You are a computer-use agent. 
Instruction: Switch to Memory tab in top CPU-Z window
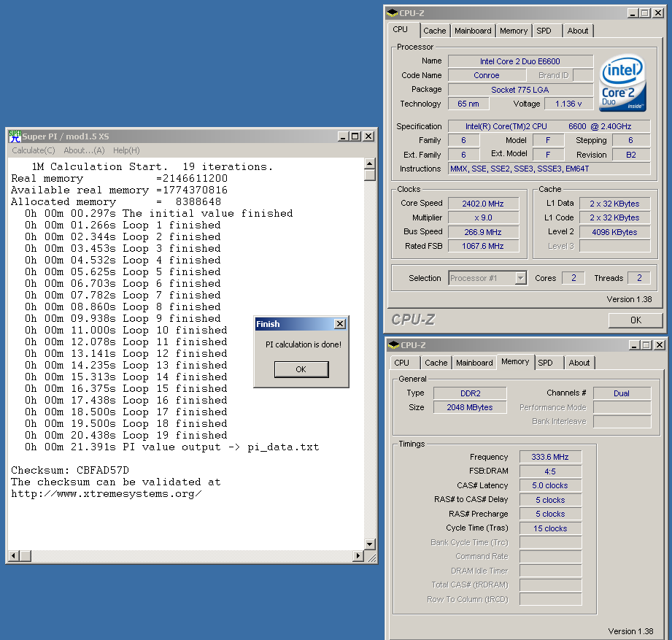tap(514, 31)
